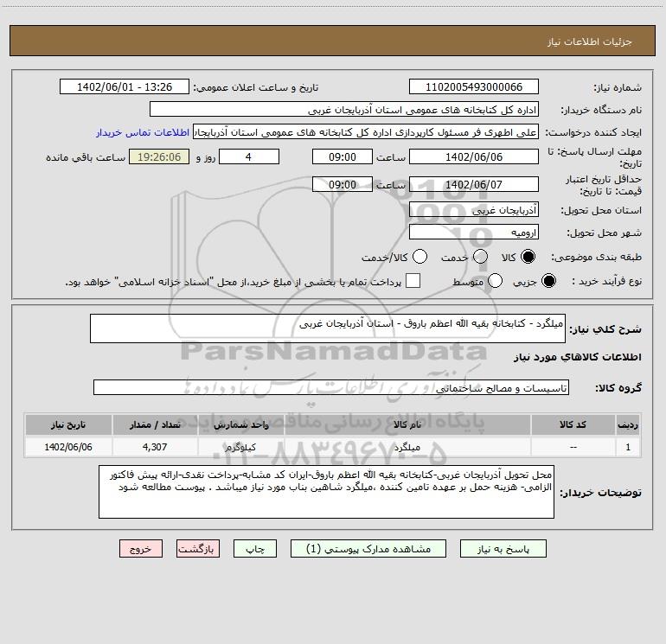The width and height of the screenshot is (666, 644).
Task: Click the بازگشت back button
Action: [x=198, y=549]
